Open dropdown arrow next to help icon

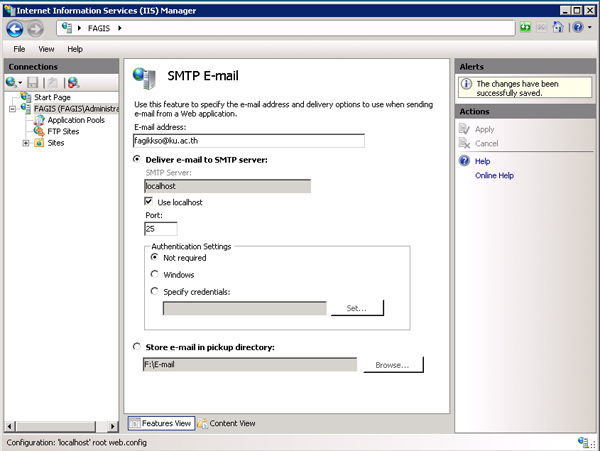pyautogui.click(x=590, y=27)
